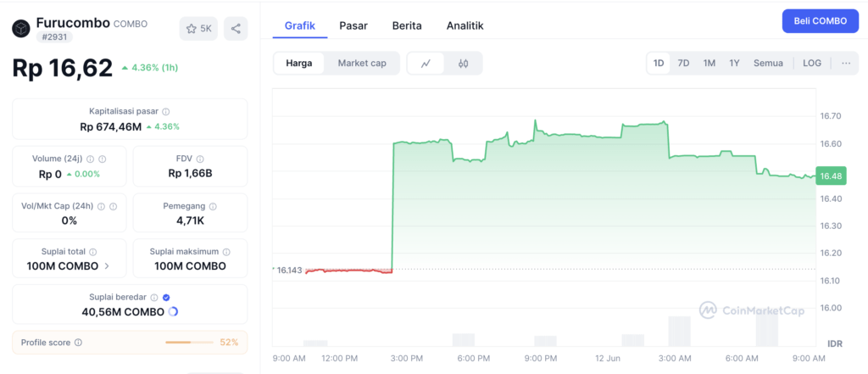Click the Furucombo name heading
This screenshot has height=374, width=868.
point(73,23)
